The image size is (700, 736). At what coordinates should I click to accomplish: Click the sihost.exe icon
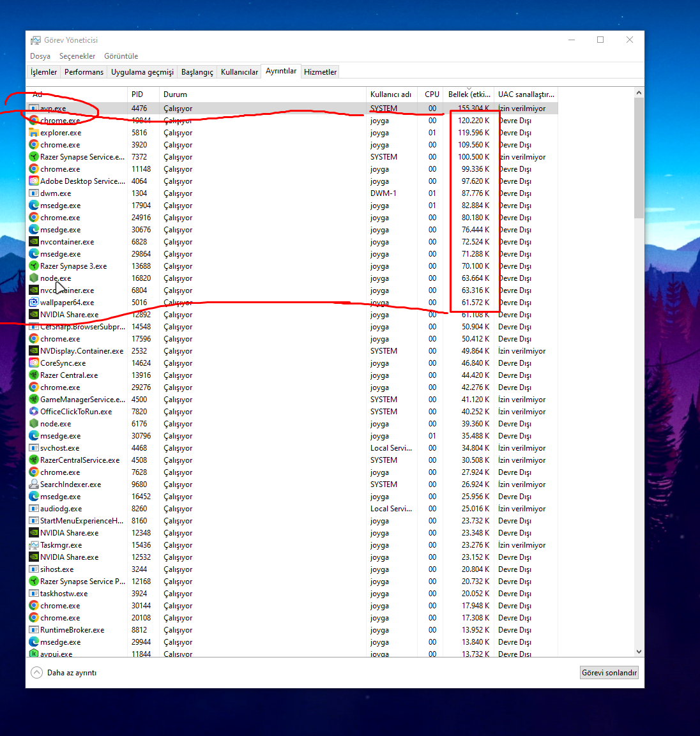tap(33, 569)
